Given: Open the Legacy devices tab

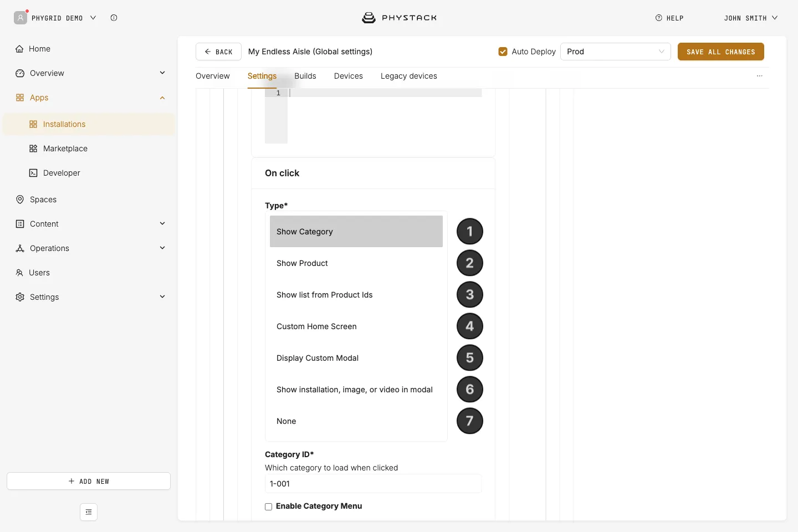Looking at the screenshot, I should (x=409, y=76).
